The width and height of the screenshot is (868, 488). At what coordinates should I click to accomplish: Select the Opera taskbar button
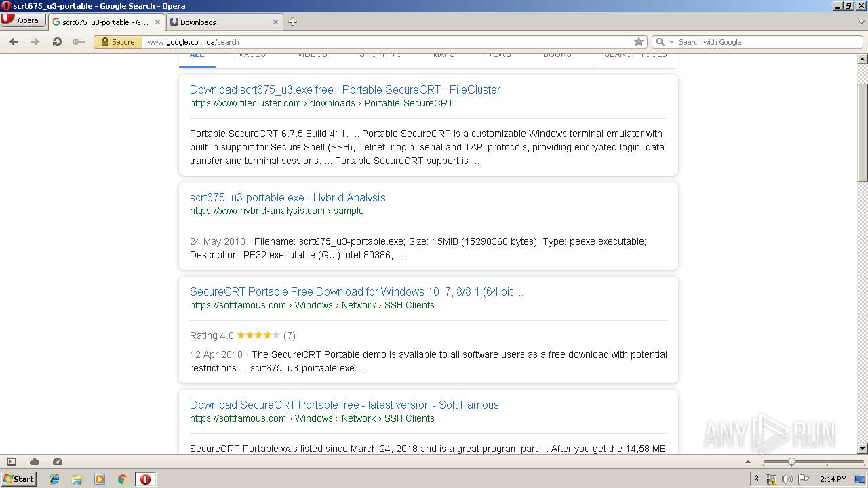point(145,479)
